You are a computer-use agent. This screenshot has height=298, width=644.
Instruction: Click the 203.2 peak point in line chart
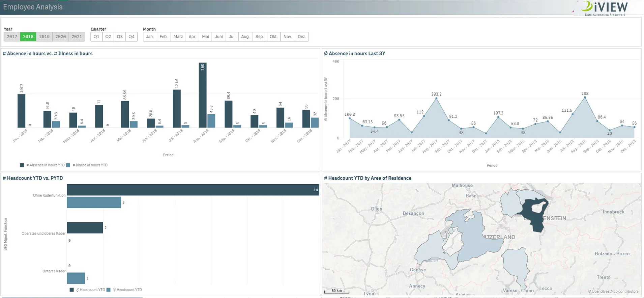[436, 98]
